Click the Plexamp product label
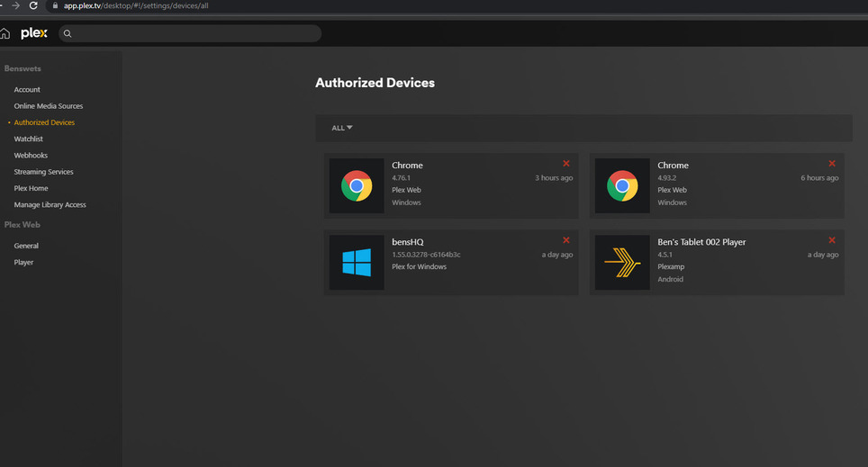 671,266
